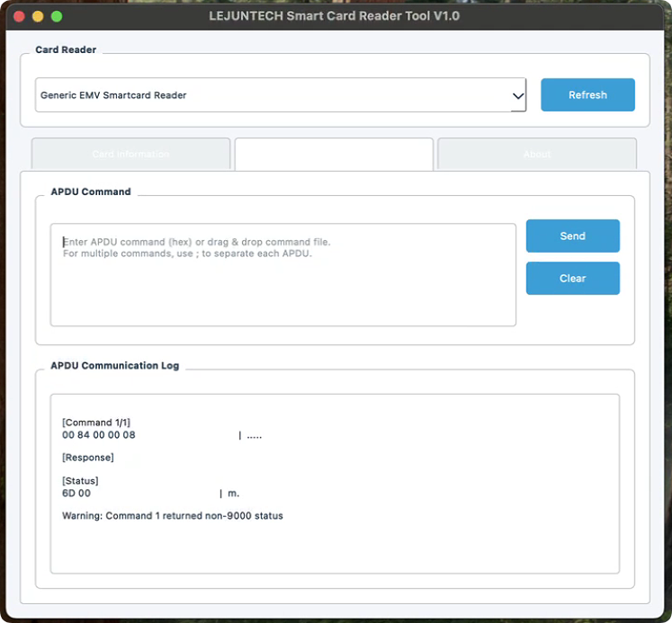This screenshot has width=672, height=623.
Task: Switch to the Card Information tab
Action: (130, 155)
